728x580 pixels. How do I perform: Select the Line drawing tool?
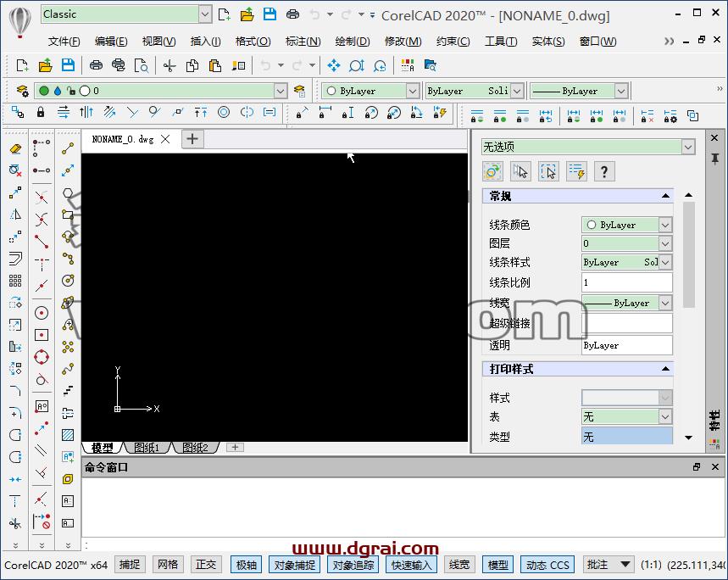point(68,148)
